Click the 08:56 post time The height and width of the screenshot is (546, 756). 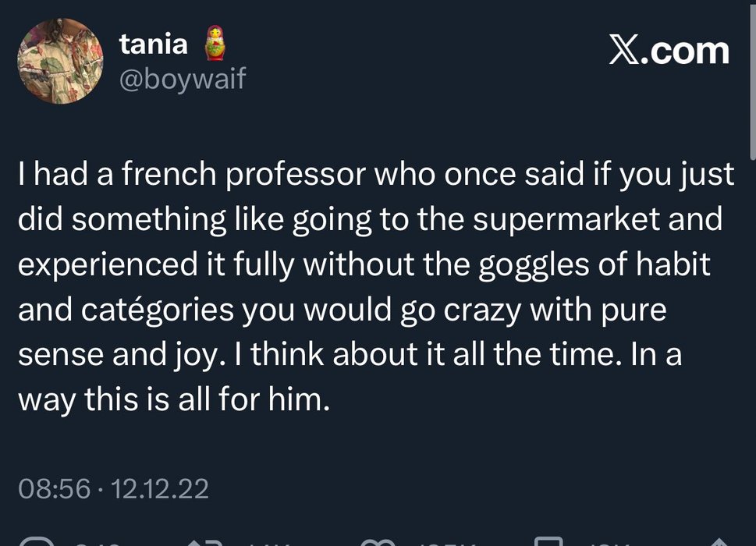[x=53, y=490]
